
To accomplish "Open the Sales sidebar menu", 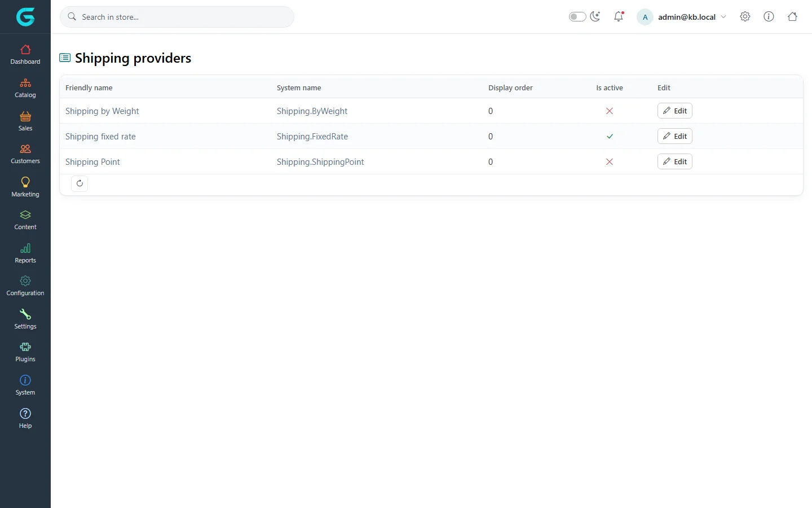I will coord(25,121).
